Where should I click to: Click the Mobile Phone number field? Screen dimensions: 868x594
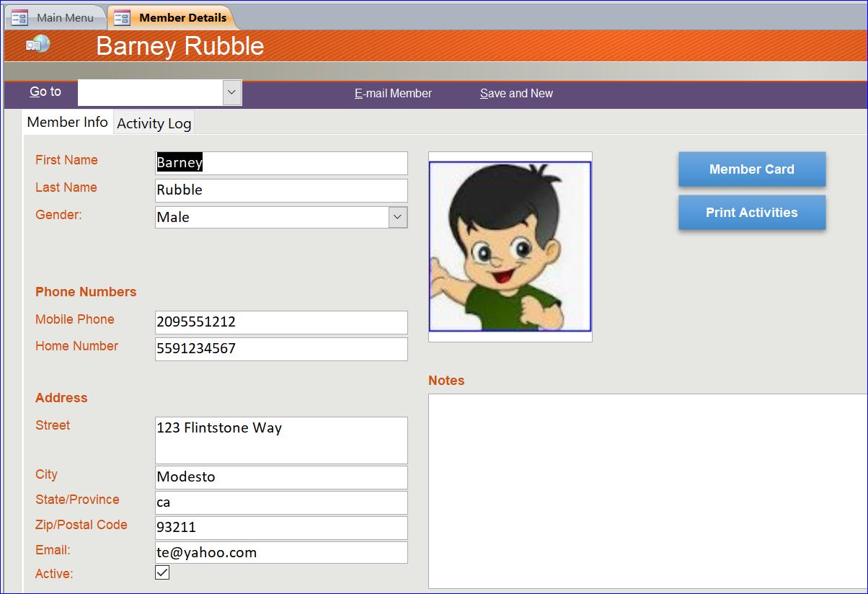[x=281, y=322]
